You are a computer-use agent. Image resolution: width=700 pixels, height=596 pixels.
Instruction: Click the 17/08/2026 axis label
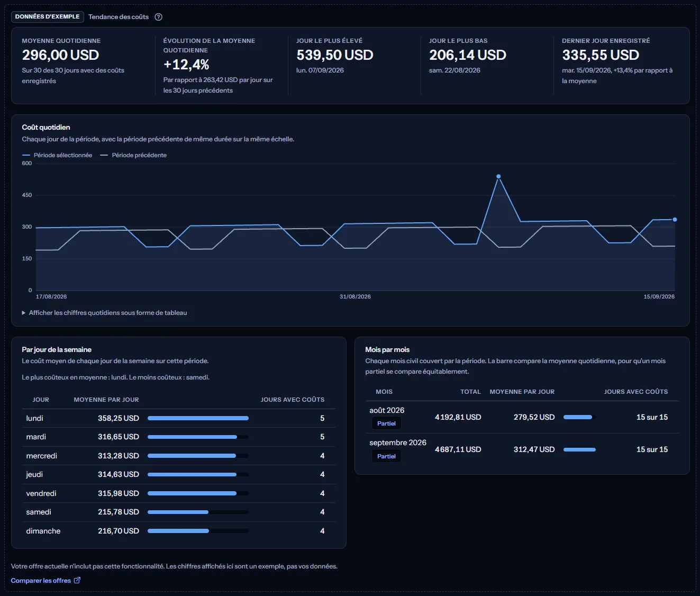click(51, 296)
